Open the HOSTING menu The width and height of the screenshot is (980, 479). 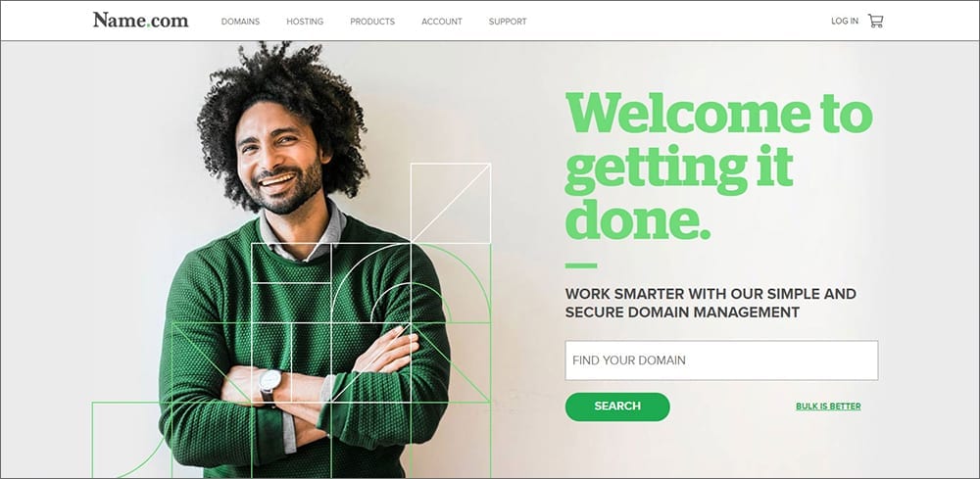click(x=305, y=22)
